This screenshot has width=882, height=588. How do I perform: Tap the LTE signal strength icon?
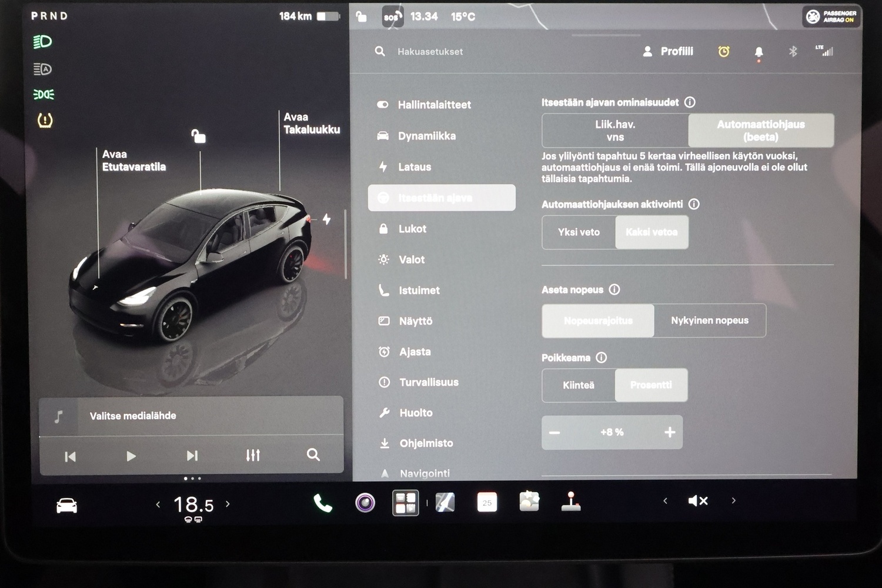click(x=824, y=51)
